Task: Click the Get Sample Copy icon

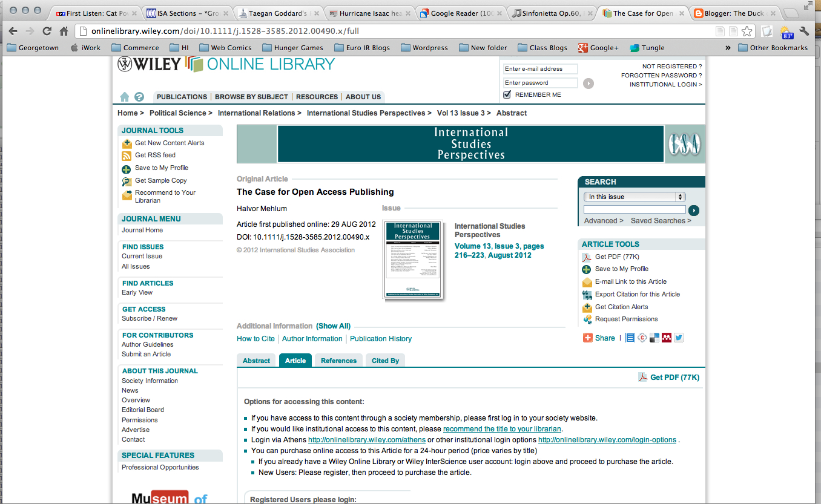Action: tap(127, 181)
